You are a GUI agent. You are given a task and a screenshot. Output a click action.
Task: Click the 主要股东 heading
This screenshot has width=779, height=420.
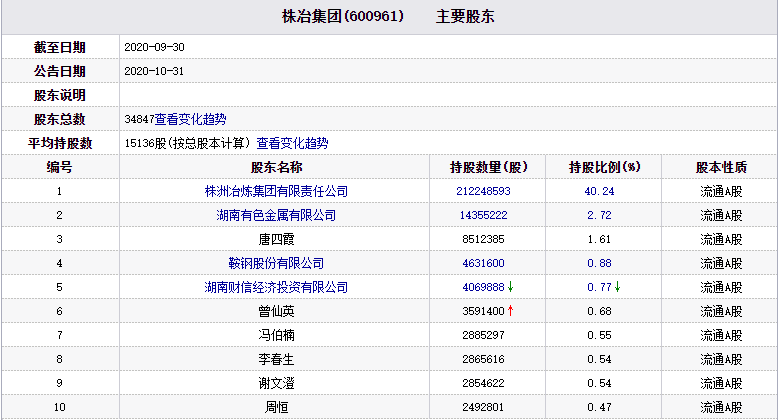[x=465, y=16]
